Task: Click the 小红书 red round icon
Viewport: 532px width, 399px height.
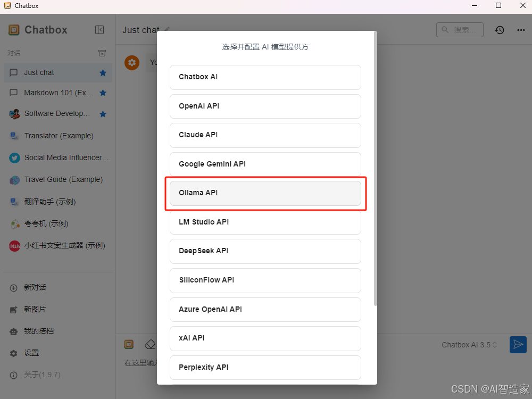Action: [14, 246]
